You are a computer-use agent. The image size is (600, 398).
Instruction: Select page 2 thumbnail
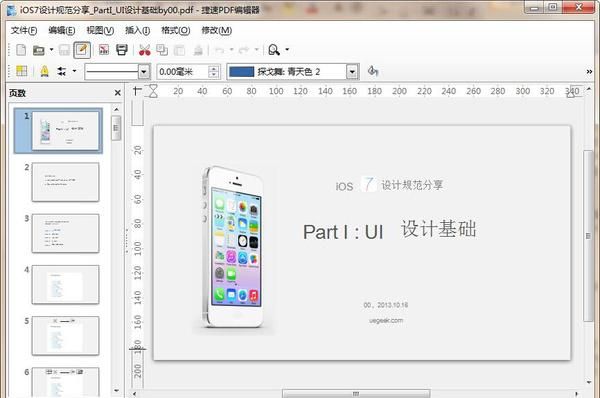point(65,182)
